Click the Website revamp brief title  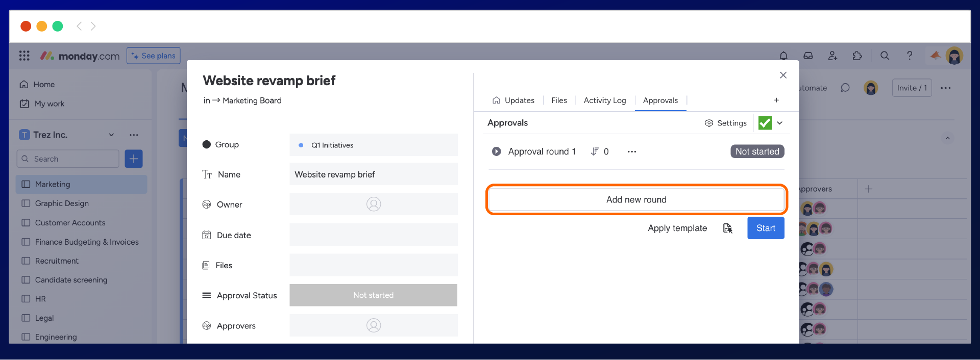tap(269, 81)
